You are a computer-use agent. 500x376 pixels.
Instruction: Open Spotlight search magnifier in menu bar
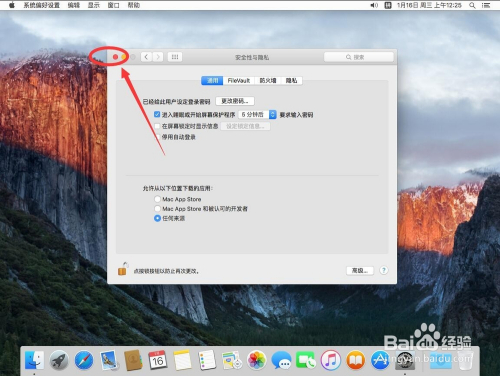pyautogui.click(x=472, y=5)
